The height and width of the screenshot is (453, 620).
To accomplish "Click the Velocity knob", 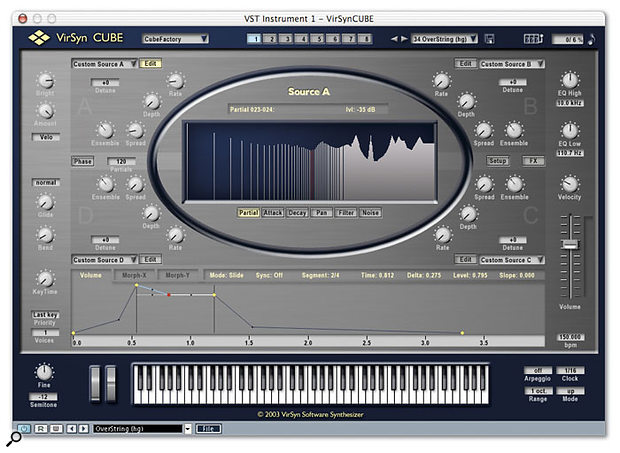I will [569, 184].
